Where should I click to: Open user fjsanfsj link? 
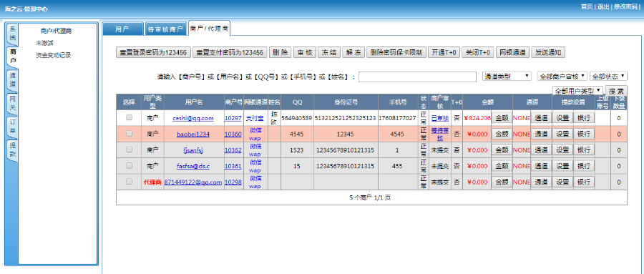[193, 150]
